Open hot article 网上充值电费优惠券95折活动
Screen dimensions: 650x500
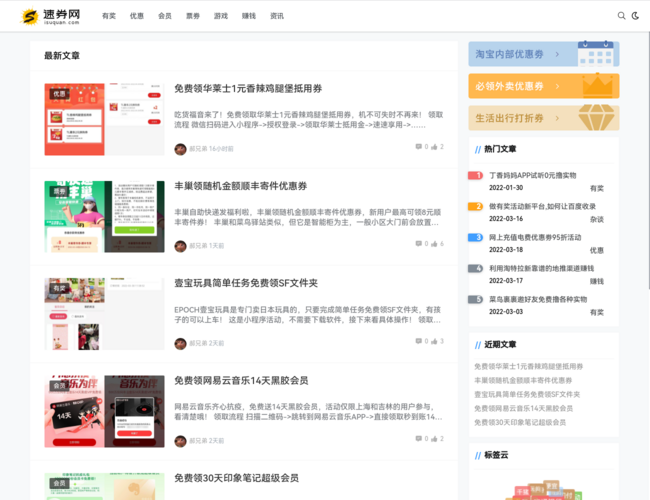coord(535,237)
